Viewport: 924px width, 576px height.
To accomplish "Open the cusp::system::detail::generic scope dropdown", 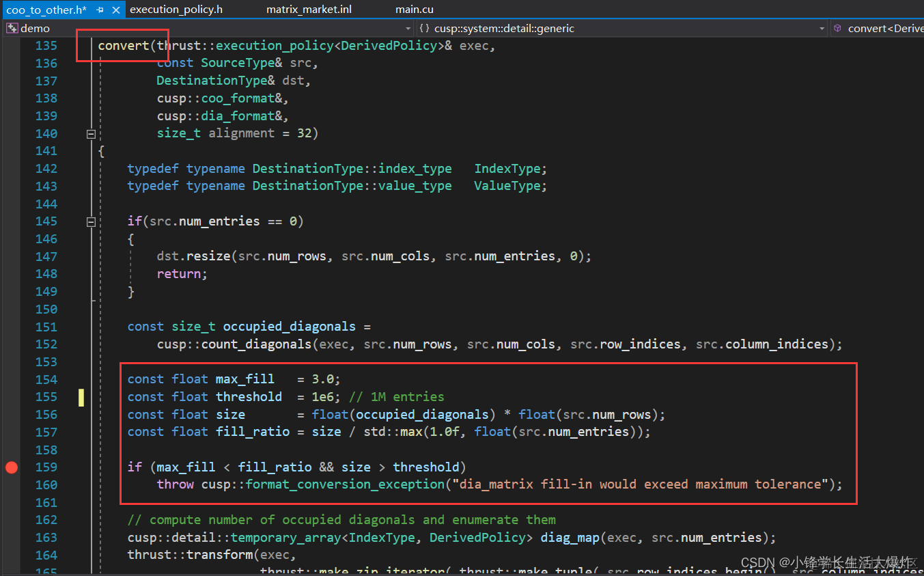I will [822, 28].
